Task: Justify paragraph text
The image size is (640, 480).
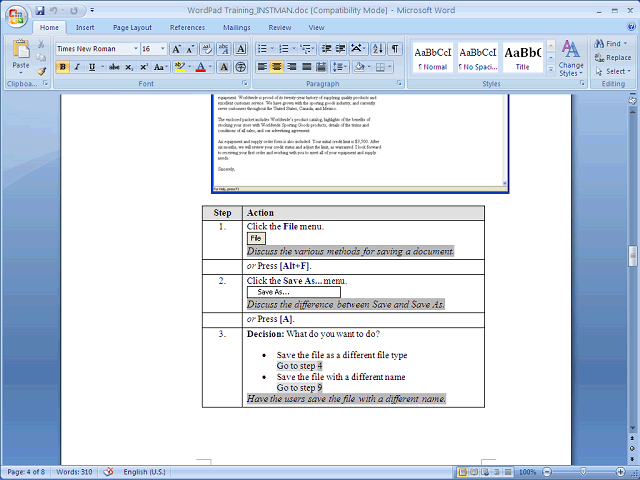Action: click(307, 67)
